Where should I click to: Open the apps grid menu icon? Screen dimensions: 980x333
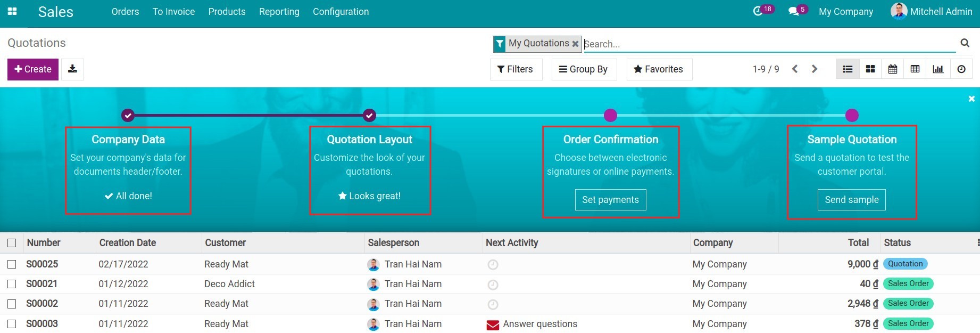click(12, 11)
